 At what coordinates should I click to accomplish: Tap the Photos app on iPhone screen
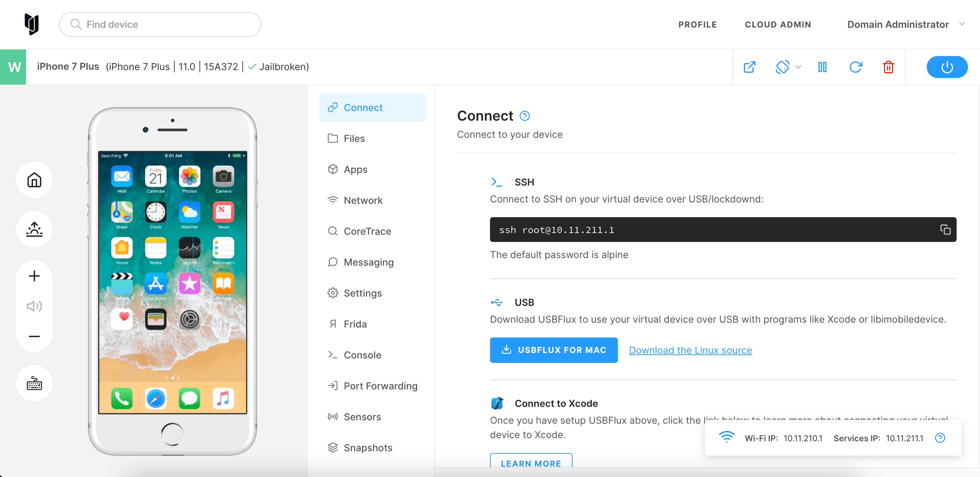coord(189,177)
